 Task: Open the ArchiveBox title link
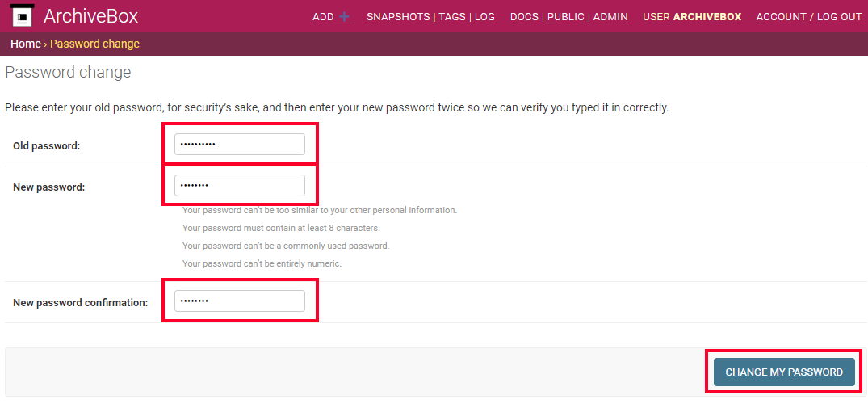[x=90, y=16]
